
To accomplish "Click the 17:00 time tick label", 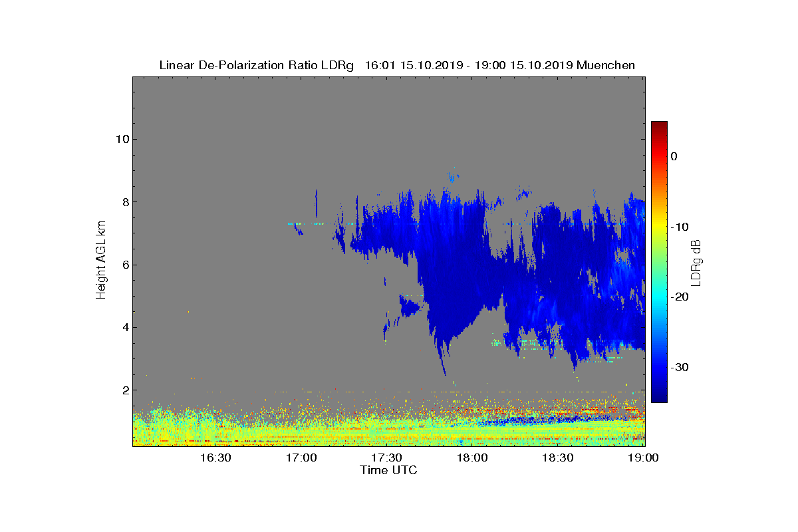I will (x=303, y=458).
